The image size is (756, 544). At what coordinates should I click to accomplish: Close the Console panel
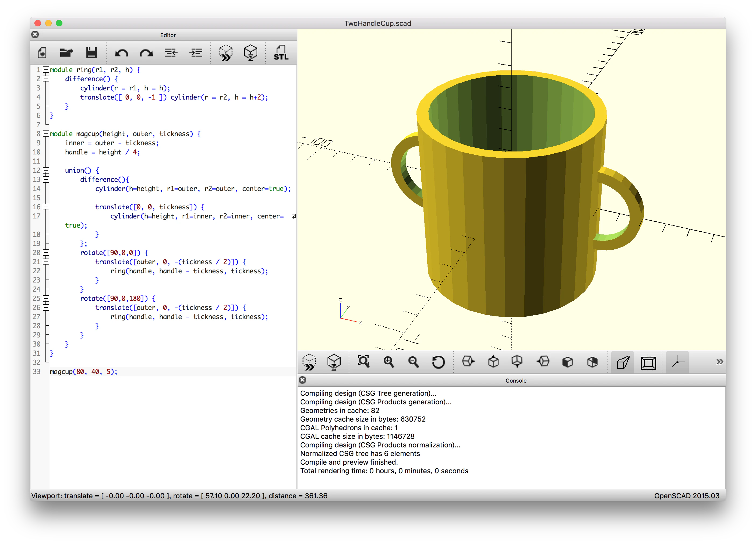point(302,380)
